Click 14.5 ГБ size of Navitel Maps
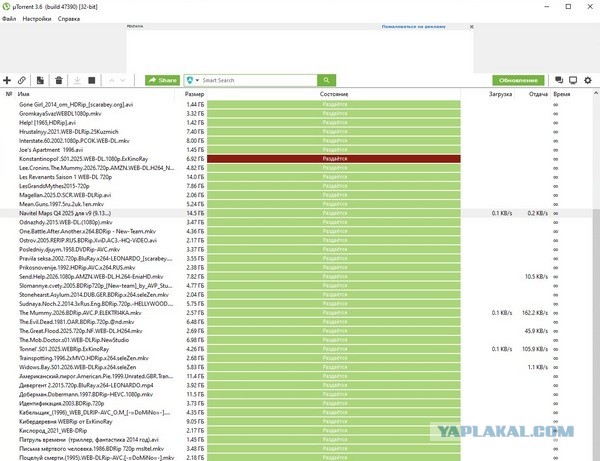600x461 pixels. pos(195,213)
